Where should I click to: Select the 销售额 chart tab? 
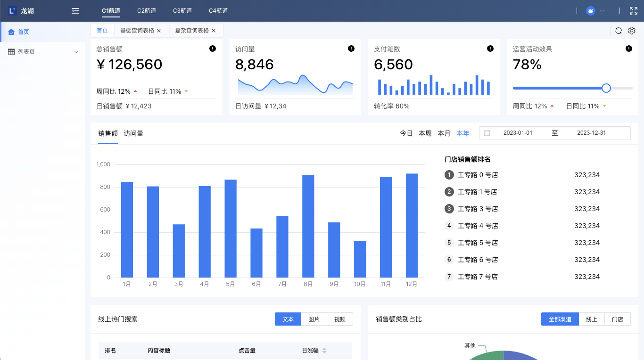[x=108, y=133]
